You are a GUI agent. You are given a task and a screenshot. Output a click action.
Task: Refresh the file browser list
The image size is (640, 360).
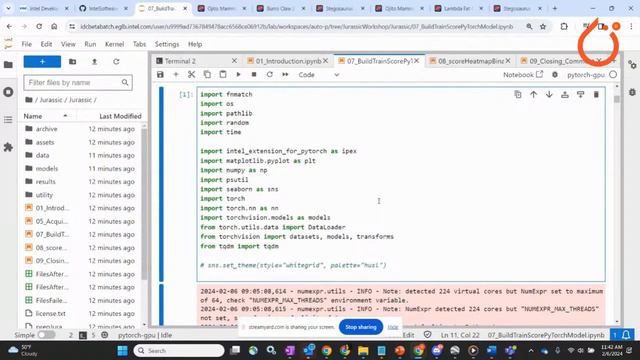[x=116, y=62]
